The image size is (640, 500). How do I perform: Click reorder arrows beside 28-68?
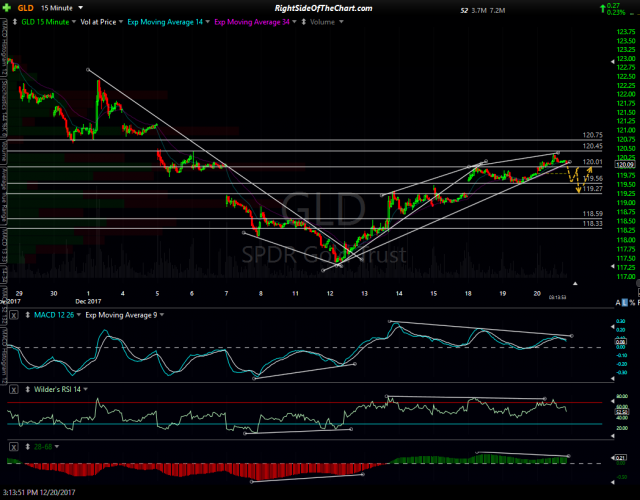click(x=28, y=447)
